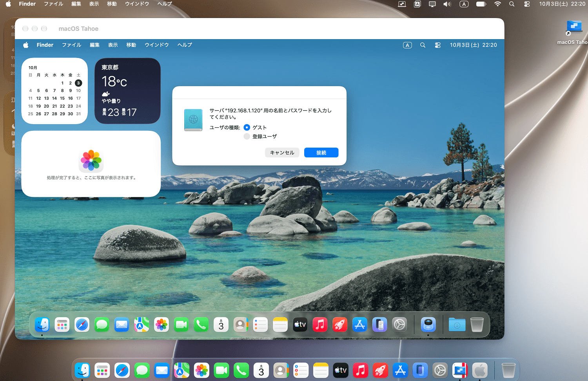Open Maps in the macOS Tahoe window's dock
This screenshot has height=381, width=588.
pyautogui.click(x=142, y=325)
